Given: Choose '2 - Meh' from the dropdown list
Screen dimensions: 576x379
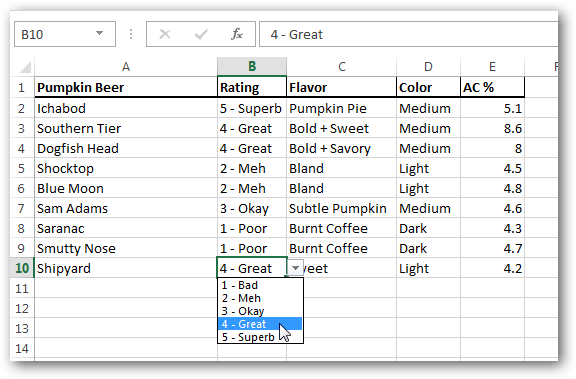Looking at the screenshot, I should [260, 298].
